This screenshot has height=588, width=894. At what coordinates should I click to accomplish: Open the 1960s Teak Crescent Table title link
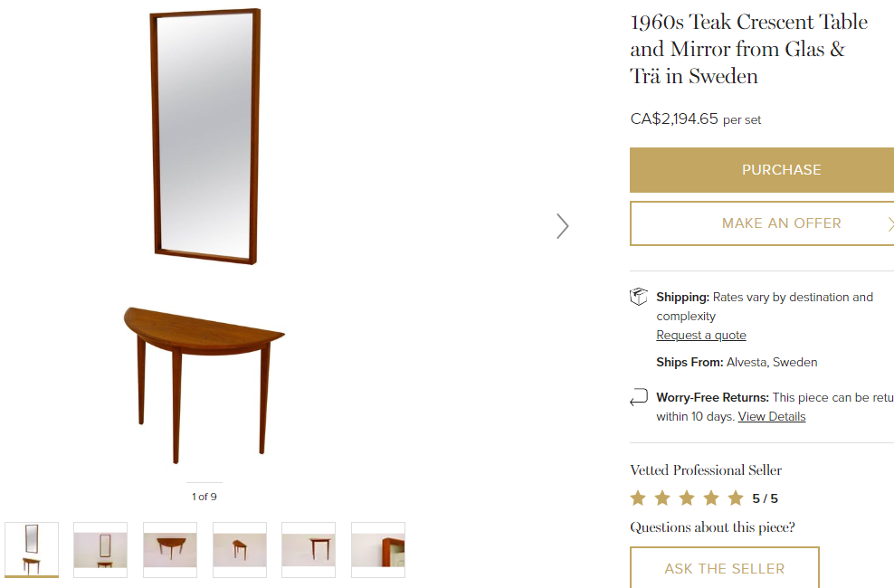(x=747, y=49)
